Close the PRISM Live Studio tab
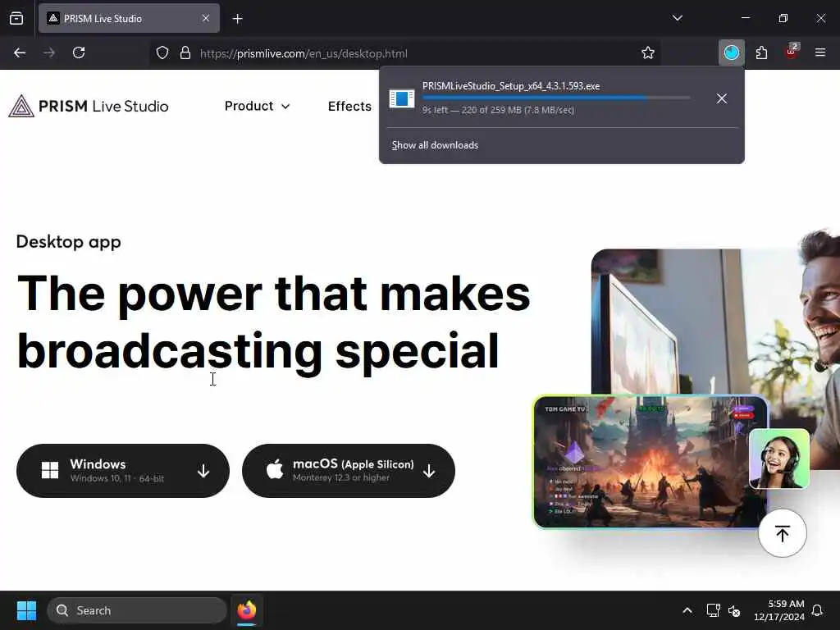Screen dimensions: 840x630 (x=206, y=18)
